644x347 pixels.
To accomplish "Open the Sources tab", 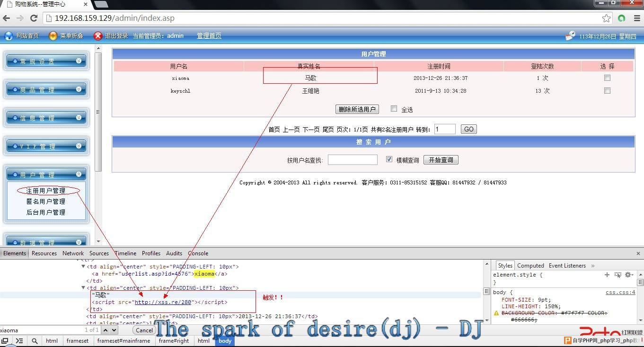I will point(99,253).
